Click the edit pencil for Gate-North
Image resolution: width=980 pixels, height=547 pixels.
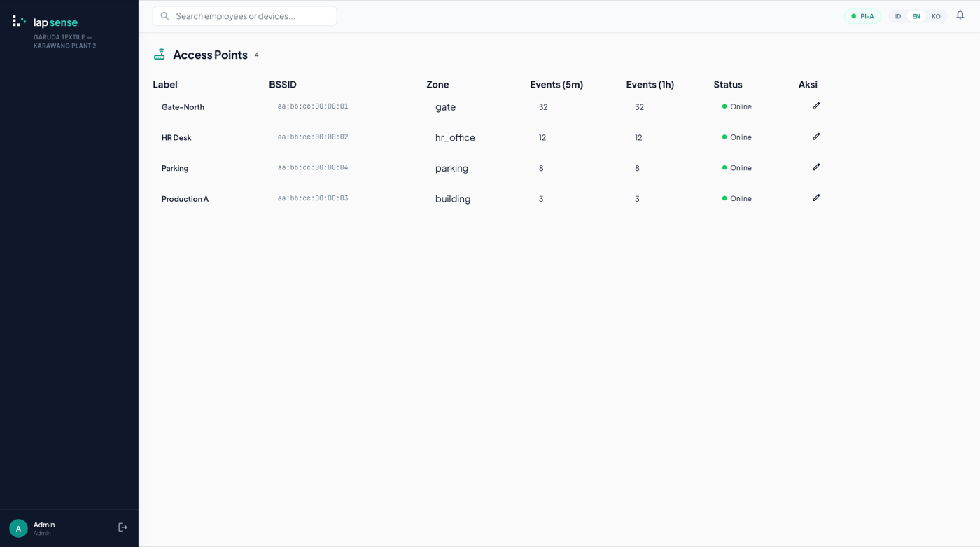(x=816, y=106)
